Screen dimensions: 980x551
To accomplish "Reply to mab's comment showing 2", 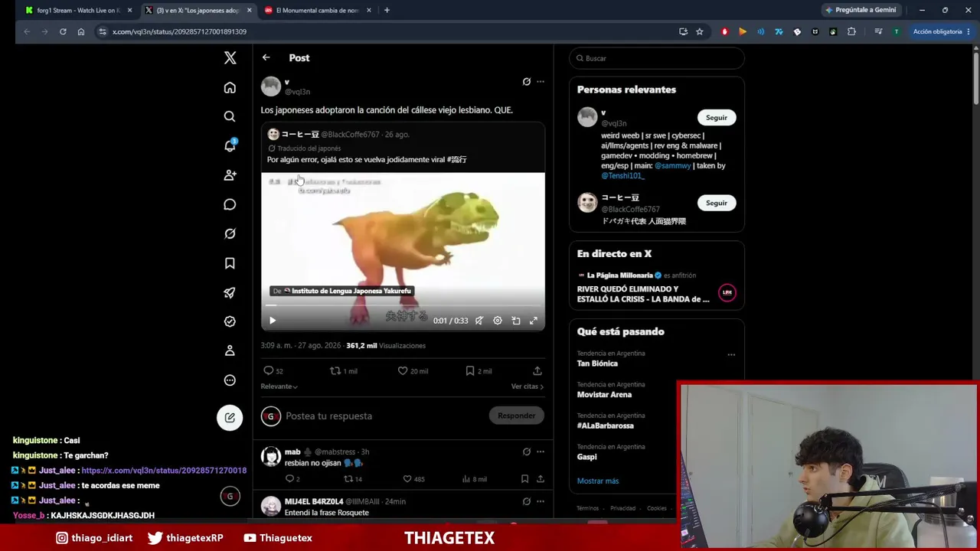I will click(292, 479).
